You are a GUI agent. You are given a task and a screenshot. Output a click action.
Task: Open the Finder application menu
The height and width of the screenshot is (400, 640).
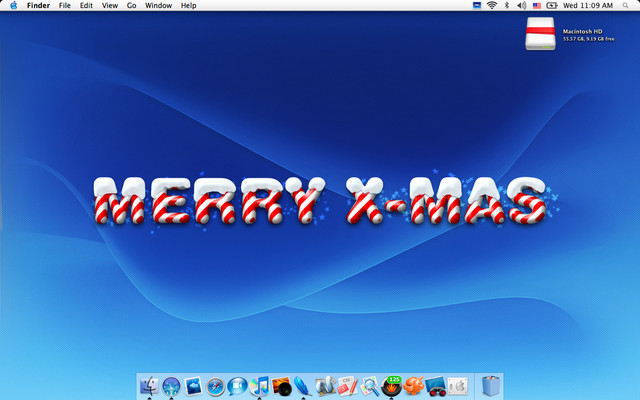[x=38, y=5]
